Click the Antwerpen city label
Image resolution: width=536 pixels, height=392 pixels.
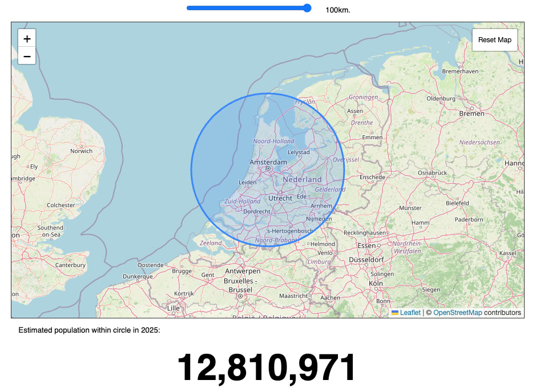coord(243,271)
